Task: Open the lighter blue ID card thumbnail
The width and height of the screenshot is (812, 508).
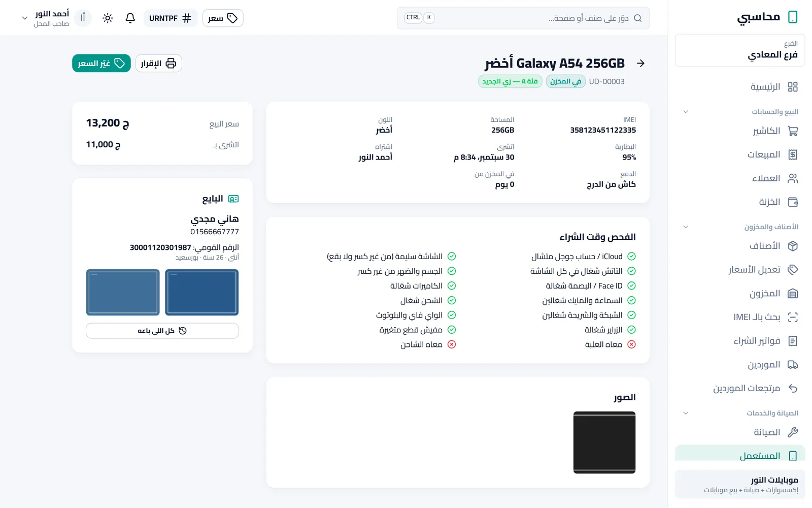Action: coord(123,293)
